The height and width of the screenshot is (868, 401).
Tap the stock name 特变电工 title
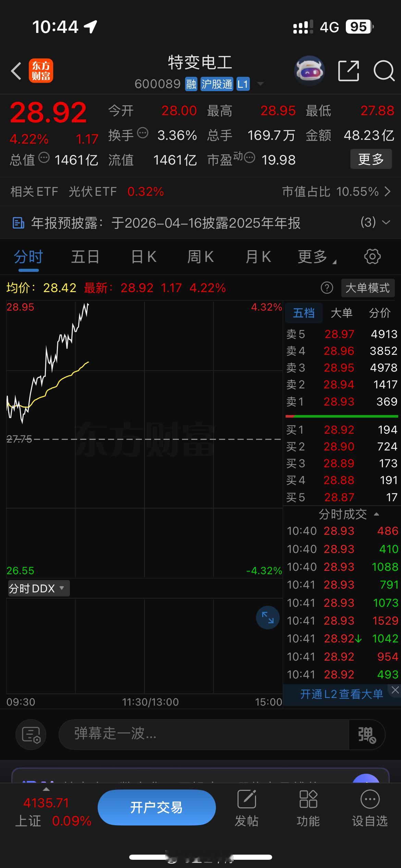[x=200, y=63]
